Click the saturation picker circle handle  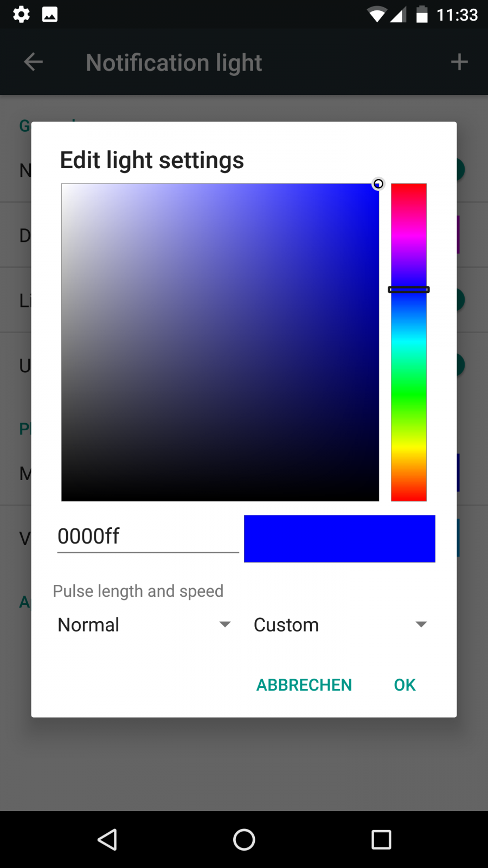pyautogui.click(x=378, y=184)
